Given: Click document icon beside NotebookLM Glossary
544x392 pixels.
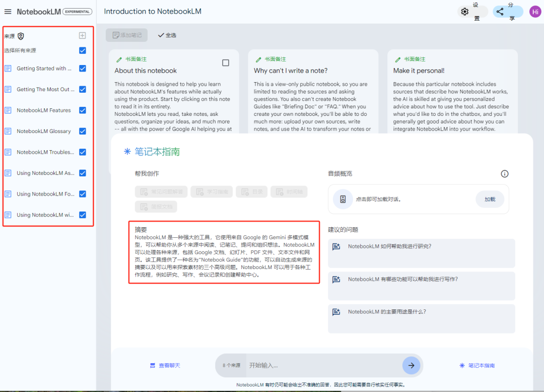Looking at the screenshot, I should coord(8,131).
